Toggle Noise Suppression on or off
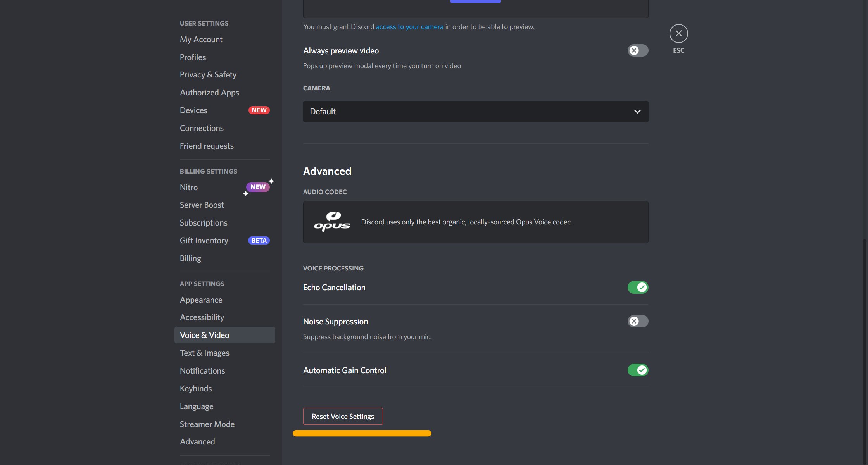The width and height of the screenshot is (868, 465). coord(637,321)
